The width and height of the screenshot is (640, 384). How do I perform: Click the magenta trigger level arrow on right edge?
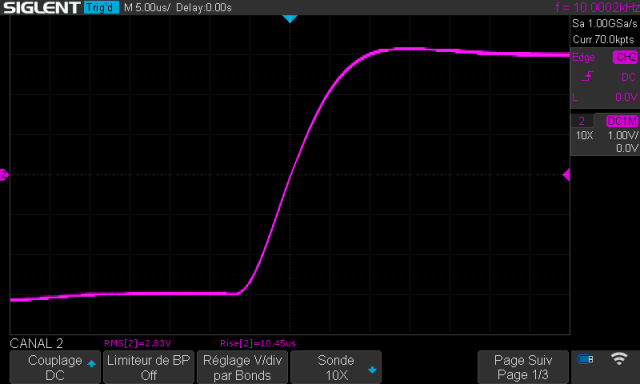click(x=566, y=175)
